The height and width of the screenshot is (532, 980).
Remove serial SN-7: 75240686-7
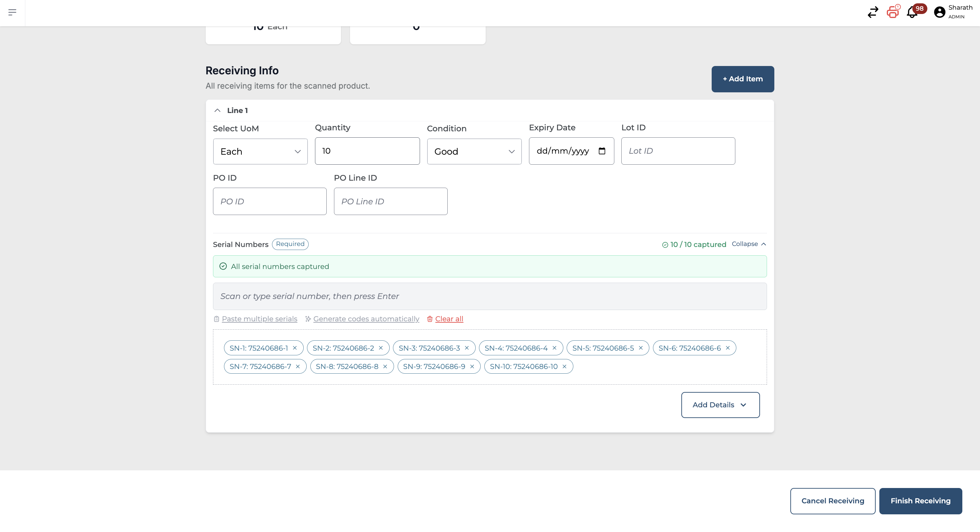(297, 366)
